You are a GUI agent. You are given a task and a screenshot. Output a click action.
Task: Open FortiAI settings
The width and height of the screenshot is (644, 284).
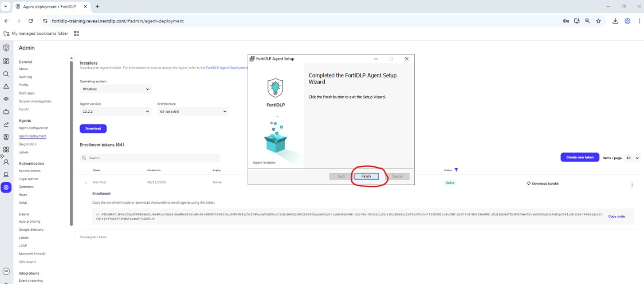coord(24,110)
